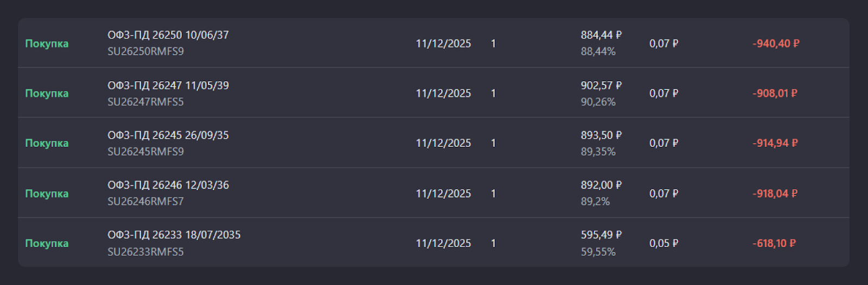
Task: Click the SU26245RMFS9 ticker text
Action: coord(145,152)
